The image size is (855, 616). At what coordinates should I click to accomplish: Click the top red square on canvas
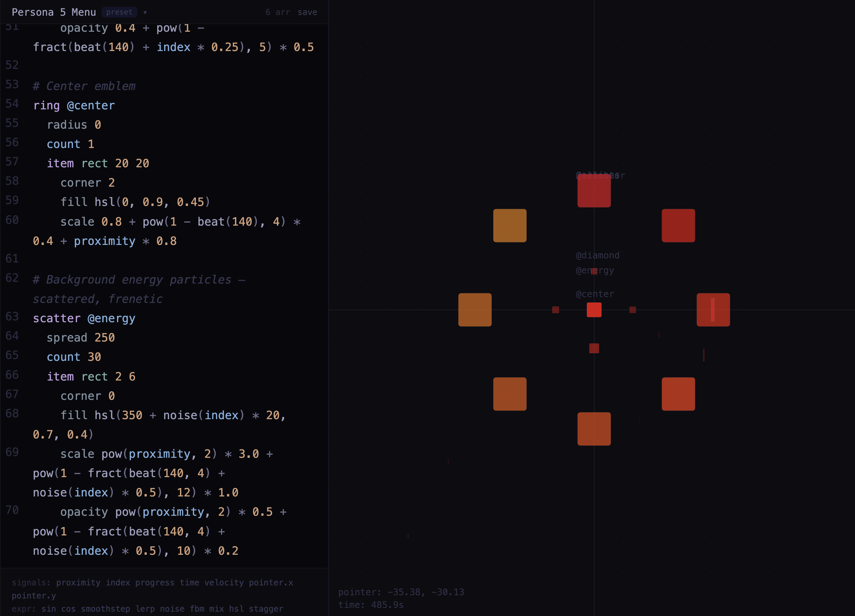594,191
